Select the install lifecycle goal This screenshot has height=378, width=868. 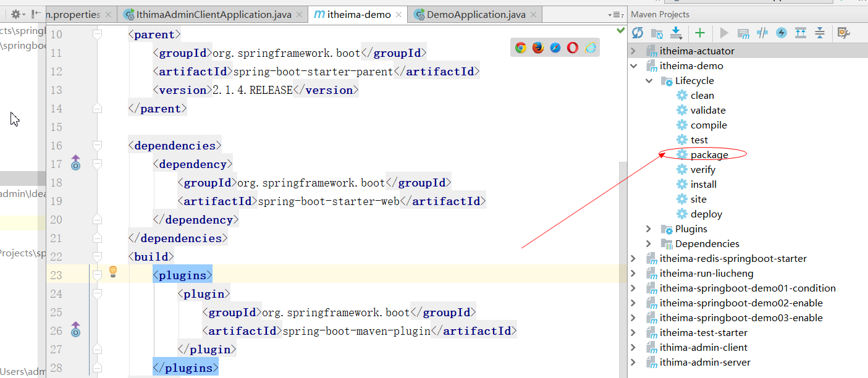704,184
